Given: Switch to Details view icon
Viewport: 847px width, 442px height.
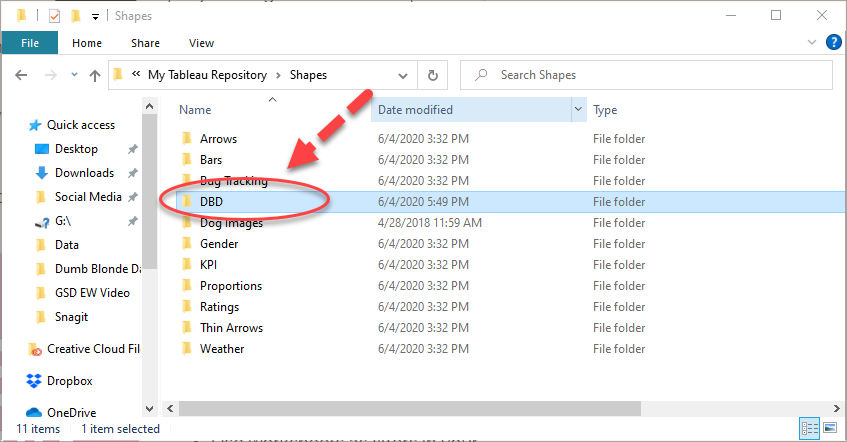Looking at the screenshot, I should (809, 428).
